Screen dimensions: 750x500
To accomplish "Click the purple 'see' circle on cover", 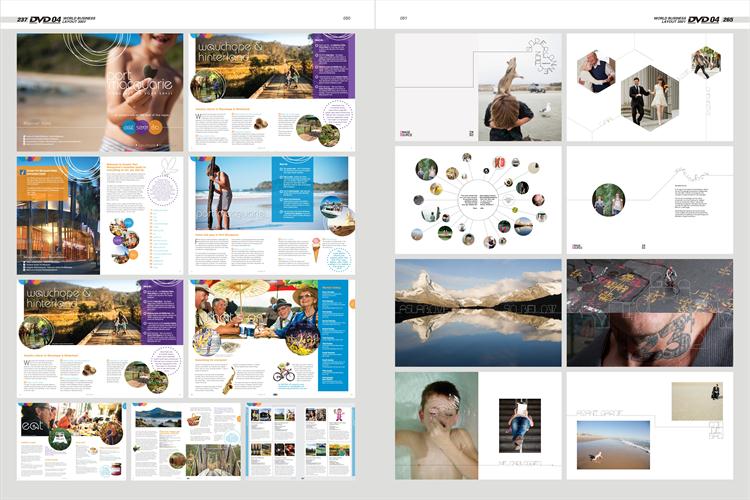I will [141, 127].
